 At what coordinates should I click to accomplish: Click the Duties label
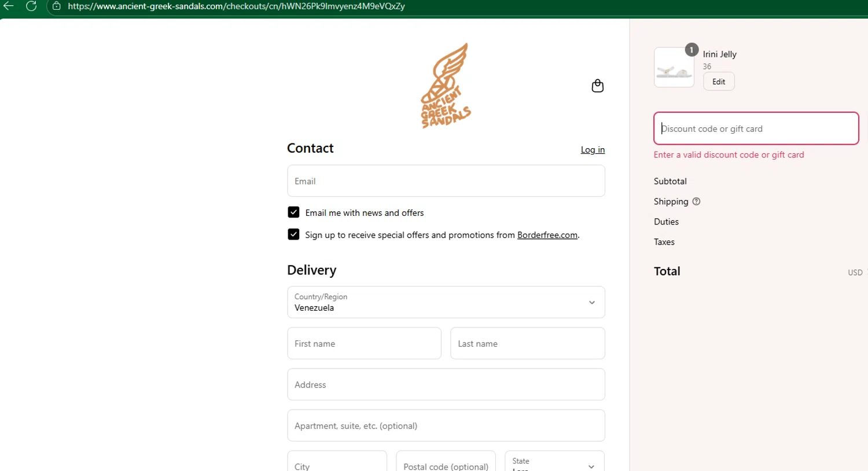point(666,222)
